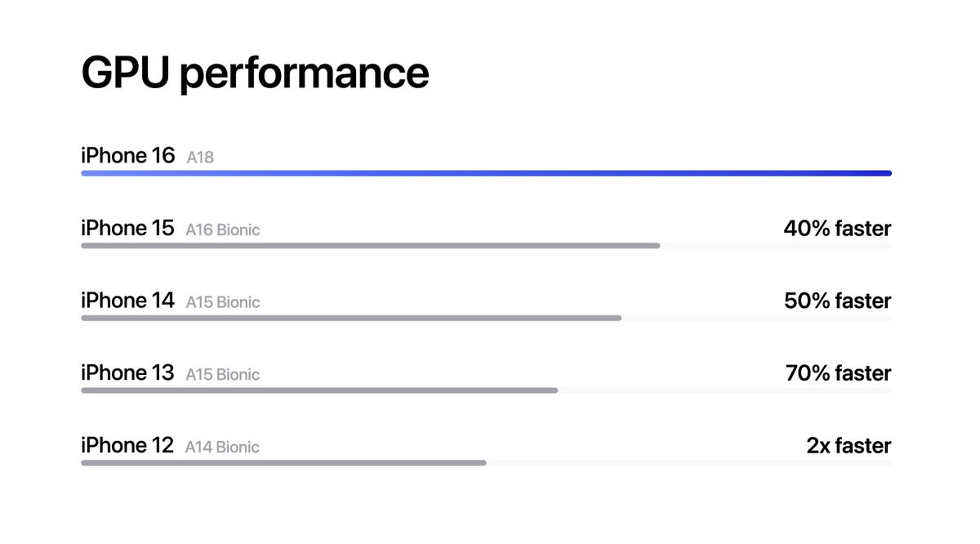
Task: Select the iPhone 13 label
Action: click(x=128, y=372)
